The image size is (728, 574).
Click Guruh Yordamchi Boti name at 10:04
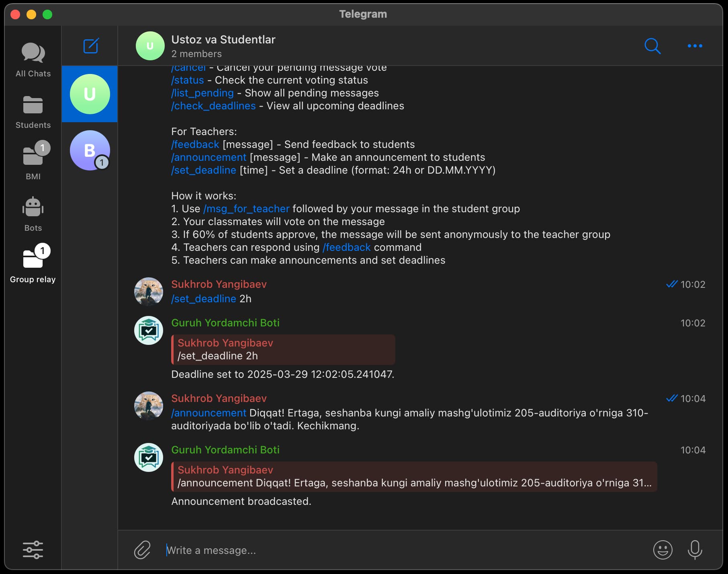[225, 450]
